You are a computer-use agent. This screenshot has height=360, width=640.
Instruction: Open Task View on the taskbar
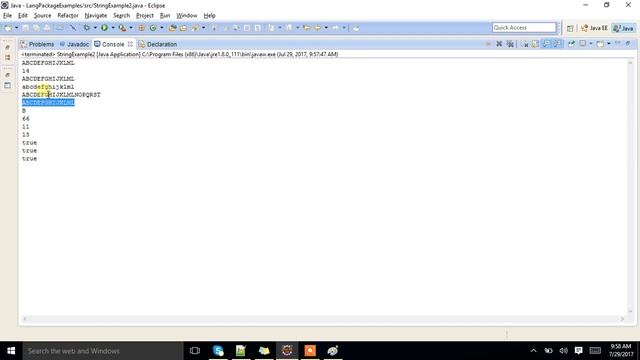tap(195, 351)
